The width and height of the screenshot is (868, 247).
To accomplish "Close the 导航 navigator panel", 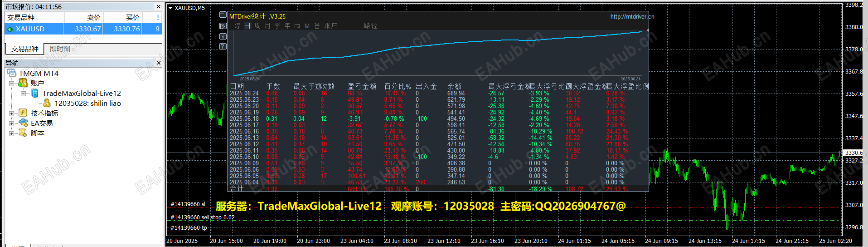I will coord(158,63).
